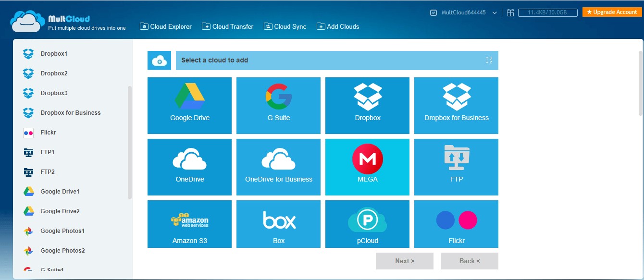Click the Upgrade Account button
The height and width of the screenshot is (280, 644).
[611, 12]
